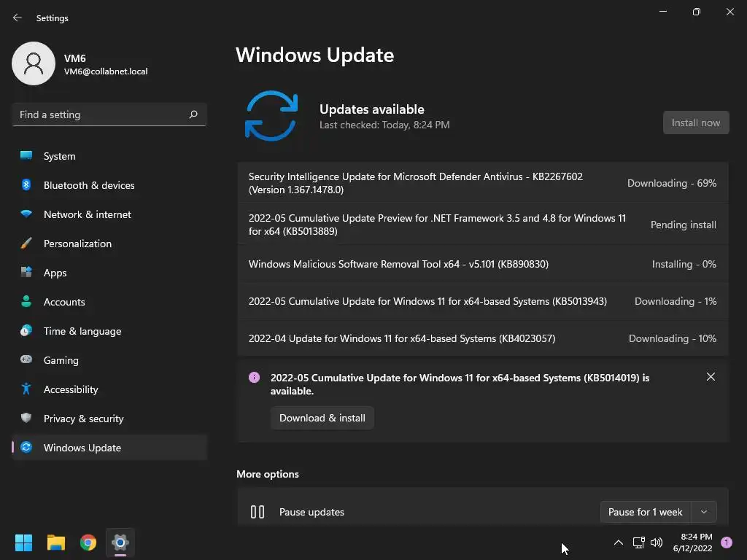Click the Time & language clock icon
Screen dimensions: 747x560
tap(26, 330)
